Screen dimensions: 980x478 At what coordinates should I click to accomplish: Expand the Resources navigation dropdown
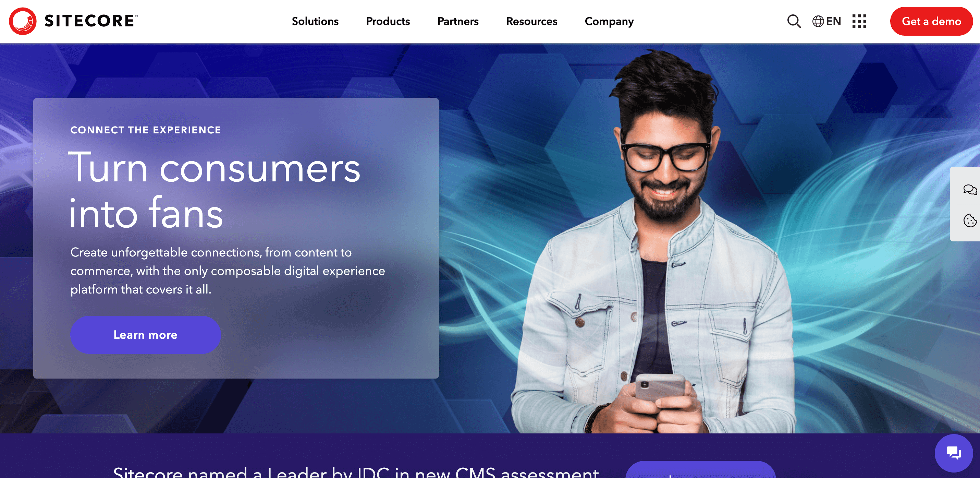tap(531, 21)
